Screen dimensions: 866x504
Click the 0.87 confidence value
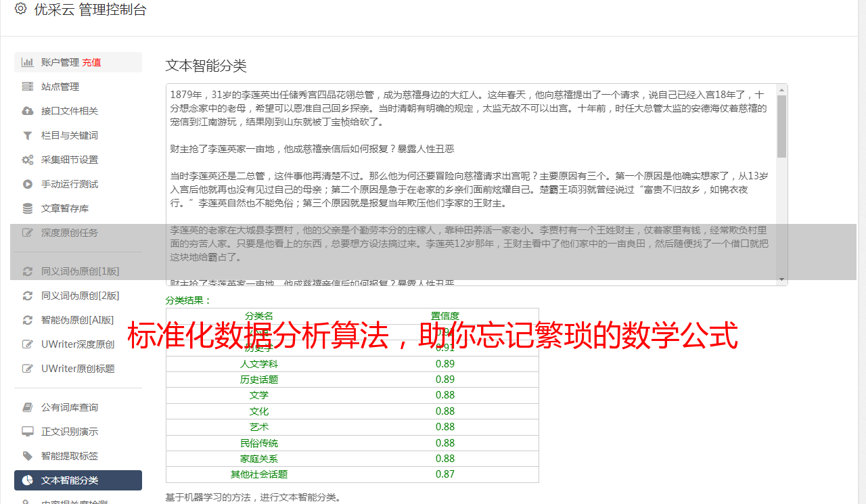point(445,474)
